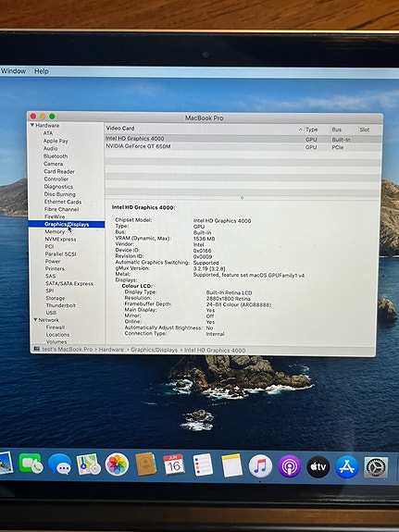Sort by Slot column header
This screenshot has width=399, height=532.
point(365,130)
